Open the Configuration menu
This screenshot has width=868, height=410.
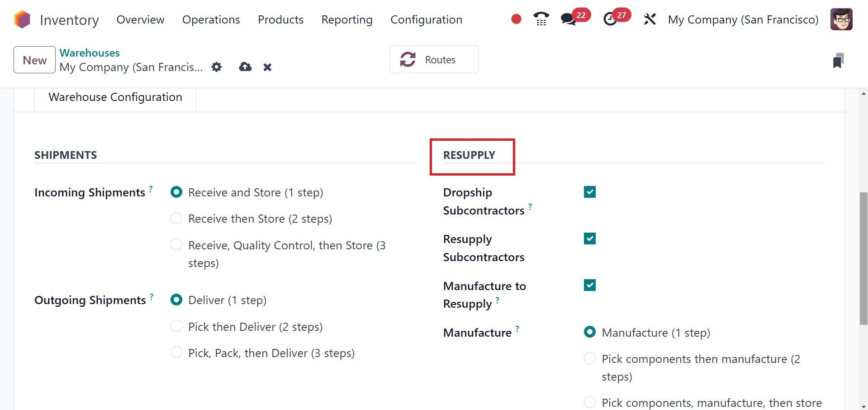coord(426,19)
